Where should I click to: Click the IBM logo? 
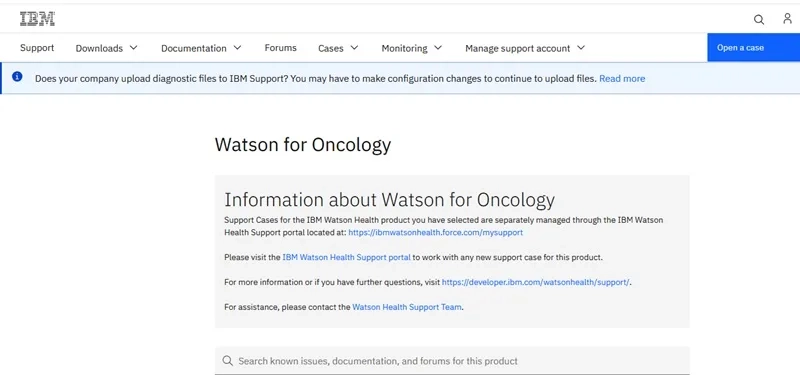click(37, 19)
